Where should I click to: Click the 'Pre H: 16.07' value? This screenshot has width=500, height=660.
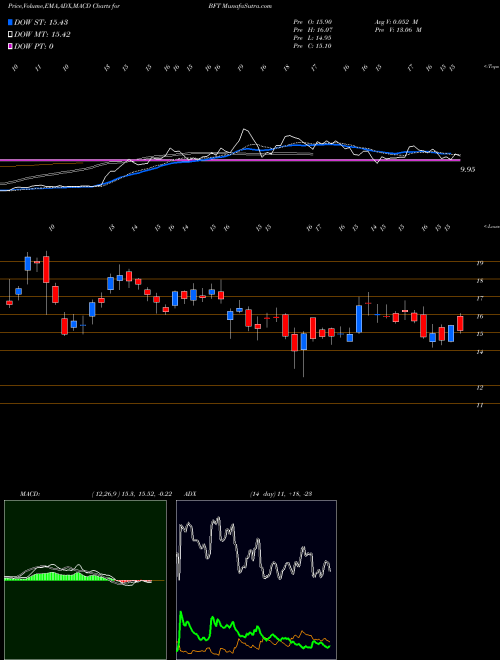pos(313,30)
